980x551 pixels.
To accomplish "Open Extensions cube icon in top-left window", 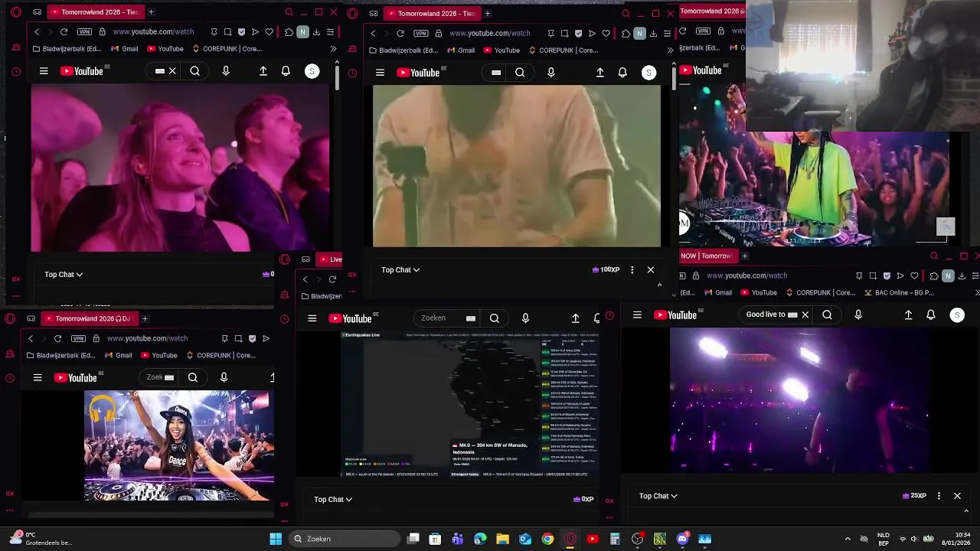I will click(x=289, y=32).
